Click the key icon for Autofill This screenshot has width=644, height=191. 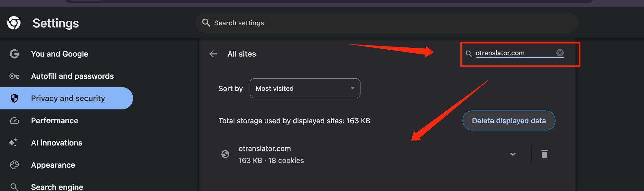pyautogui.click(x=14, y=76)
